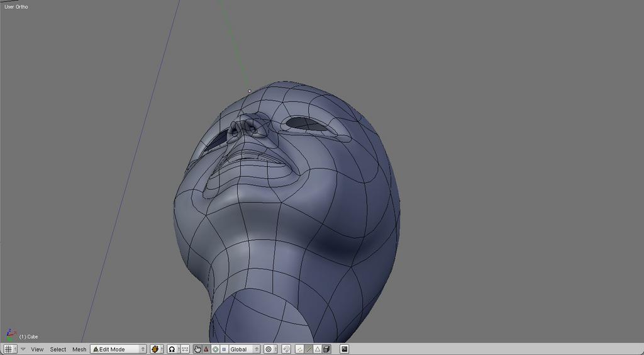Image resolution: width=644 pixels, height=355 pixels.
Task: Open the 3D View window type selector
Action: [x=10, y=349]
